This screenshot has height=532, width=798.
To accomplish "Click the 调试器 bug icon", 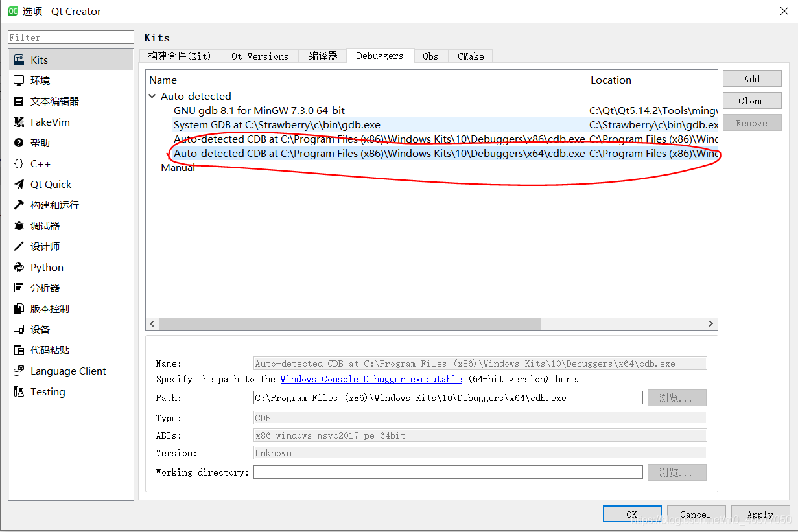I will pos(19,226).
